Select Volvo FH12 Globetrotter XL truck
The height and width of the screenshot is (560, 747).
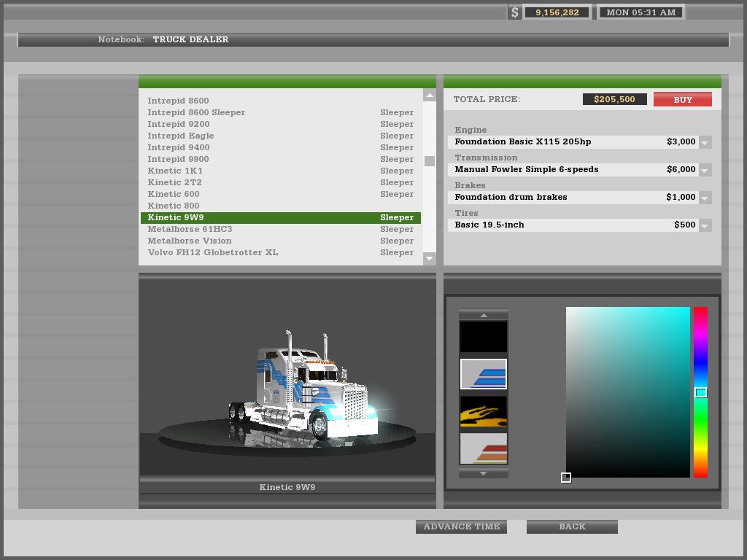coord(212,252)
